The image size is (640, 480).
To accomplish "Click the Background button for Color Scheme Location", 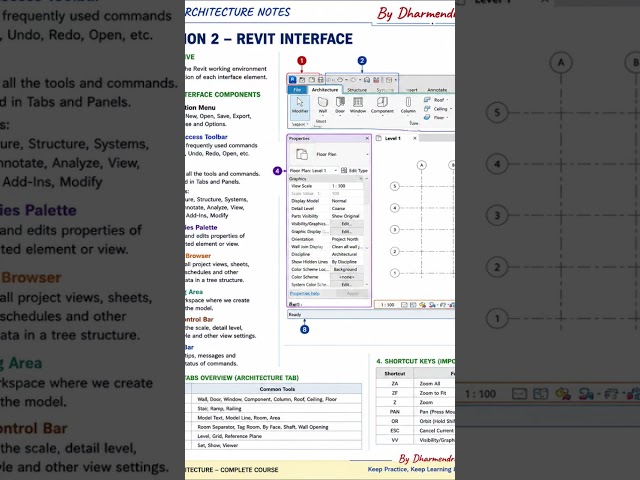I will point(347,269).
